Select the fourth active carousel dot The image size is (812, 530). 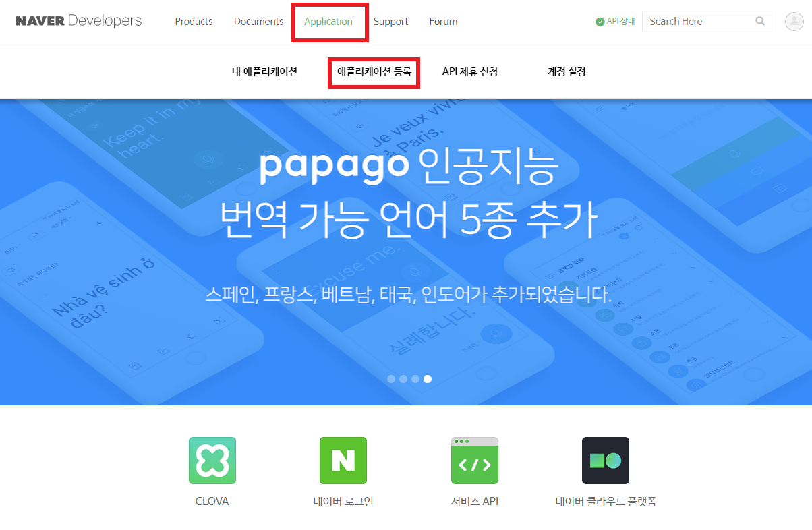pyautogui.click(x=428, y=379)
